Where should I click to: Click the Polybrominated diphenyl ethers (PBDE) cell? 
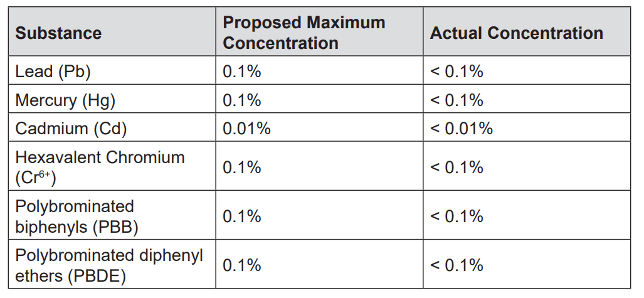click(109, 265)
